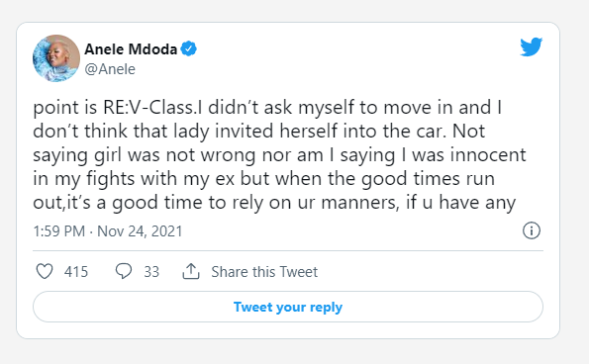Click the Anele Mdoda display name
This screenshot has width=589, height=364.
pos(131,48)
